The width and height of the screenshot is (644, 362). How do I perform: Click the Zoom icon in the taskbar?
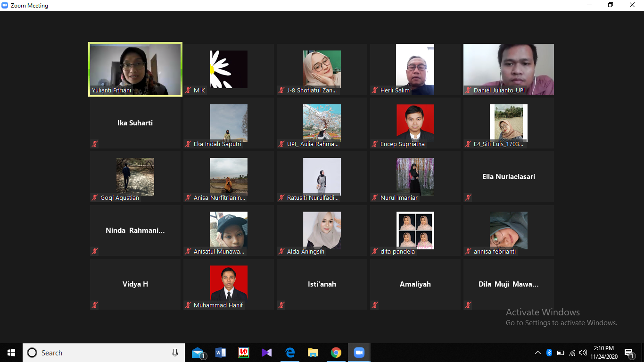click(x=359, y=353)
